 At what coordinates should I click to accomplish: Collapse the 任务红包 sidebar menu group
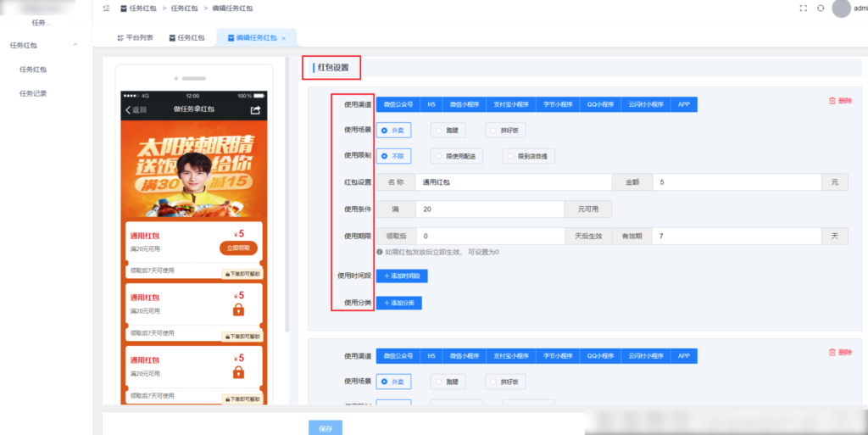click(x=75, y=45)
